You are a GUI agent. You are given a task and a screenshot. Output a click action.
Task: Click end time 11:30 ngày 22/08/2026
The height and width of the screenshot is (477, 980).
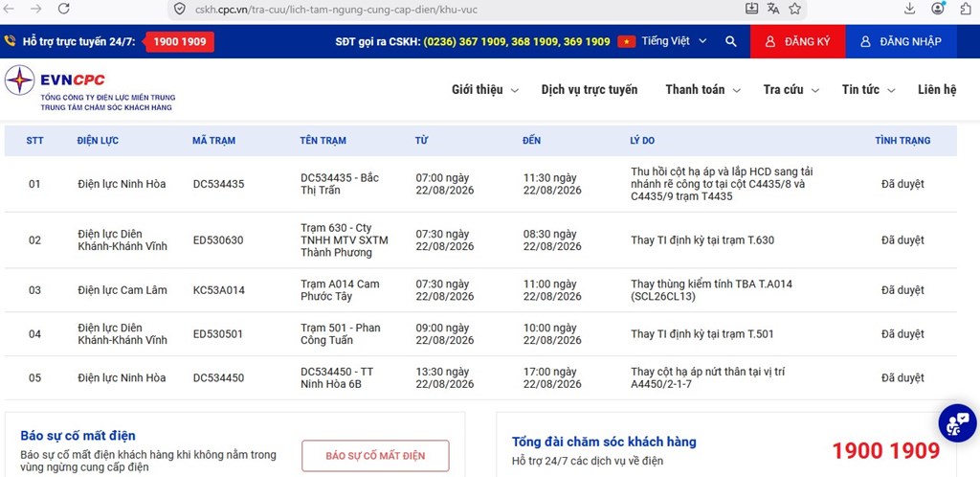click(x=552, y=184)
